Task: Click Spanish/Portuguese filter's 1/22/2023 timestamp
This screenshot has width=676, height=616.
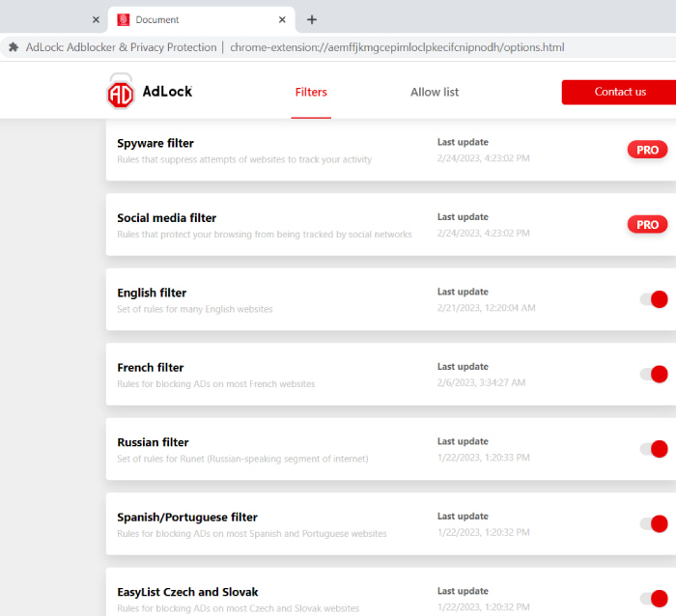Action: tap(483, 532)
